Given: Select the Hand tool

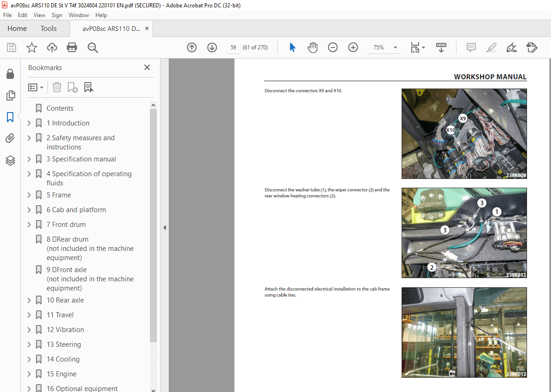Looking at the screenshot, I should 313,47.
